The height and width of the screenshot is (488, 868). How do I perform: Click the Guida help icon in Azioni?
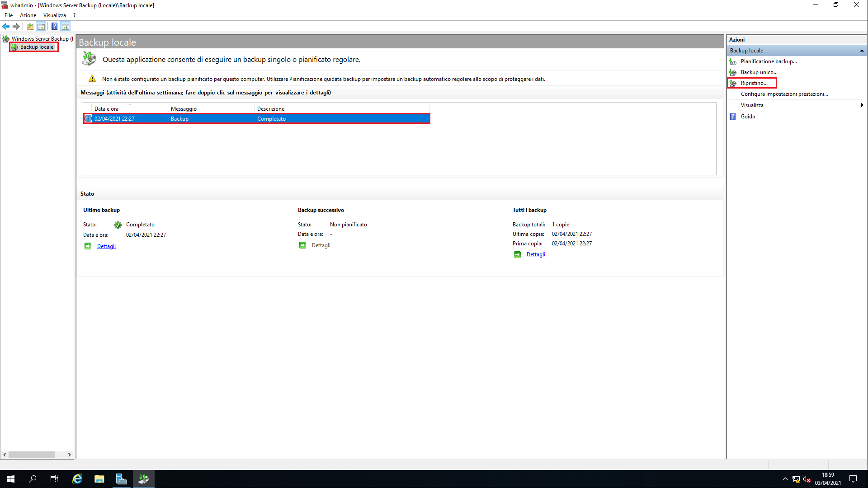point(733,117)
